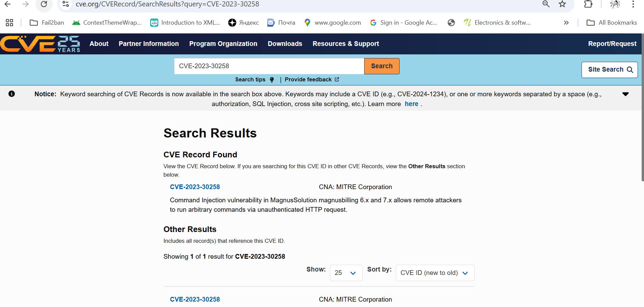Open CVE-2023-30258 link in Other Results list

pos(195,299)
